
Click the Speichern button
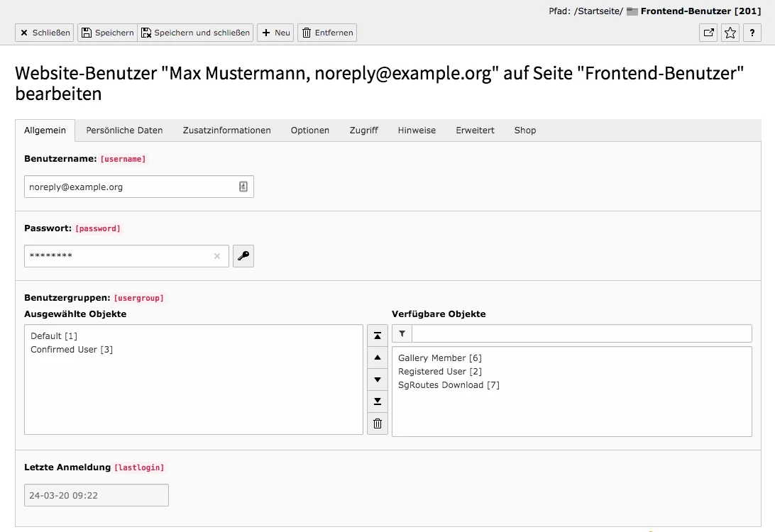107,32
